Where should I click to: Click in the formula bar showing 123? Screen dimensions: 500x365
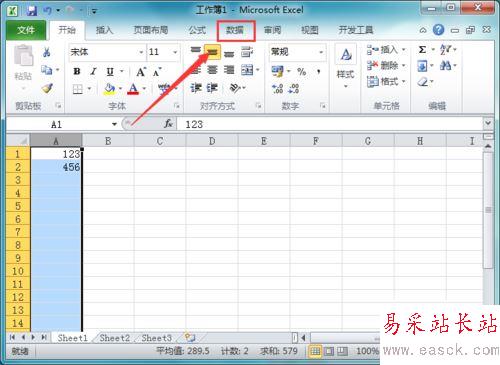(x=330, y=124)
